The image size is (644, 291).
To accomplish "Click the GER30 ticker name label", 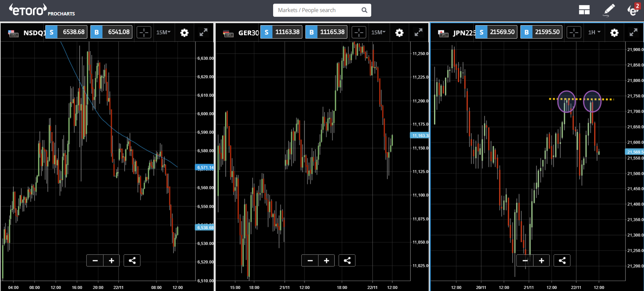I will 249,33.
